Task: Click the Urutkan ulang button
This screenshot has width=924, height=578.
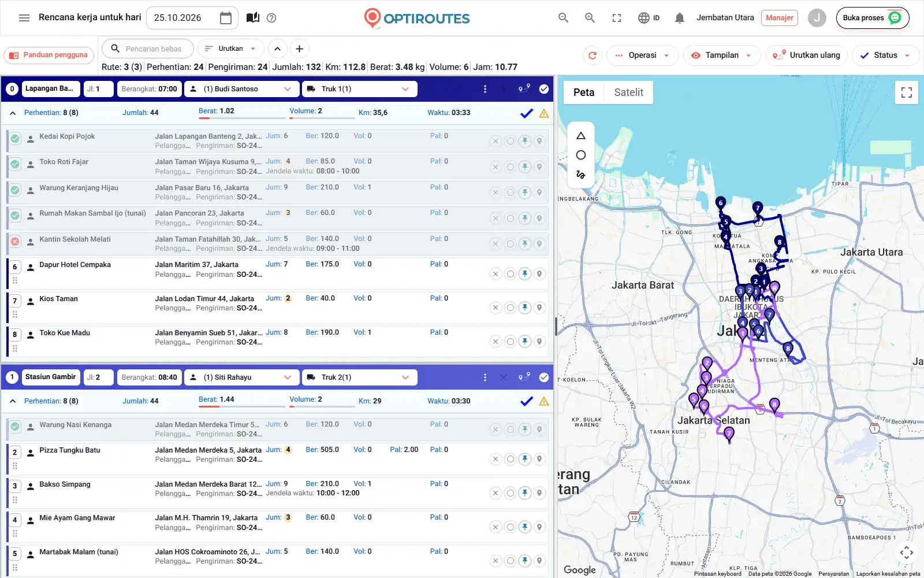Action: click(x=807, y=55)
